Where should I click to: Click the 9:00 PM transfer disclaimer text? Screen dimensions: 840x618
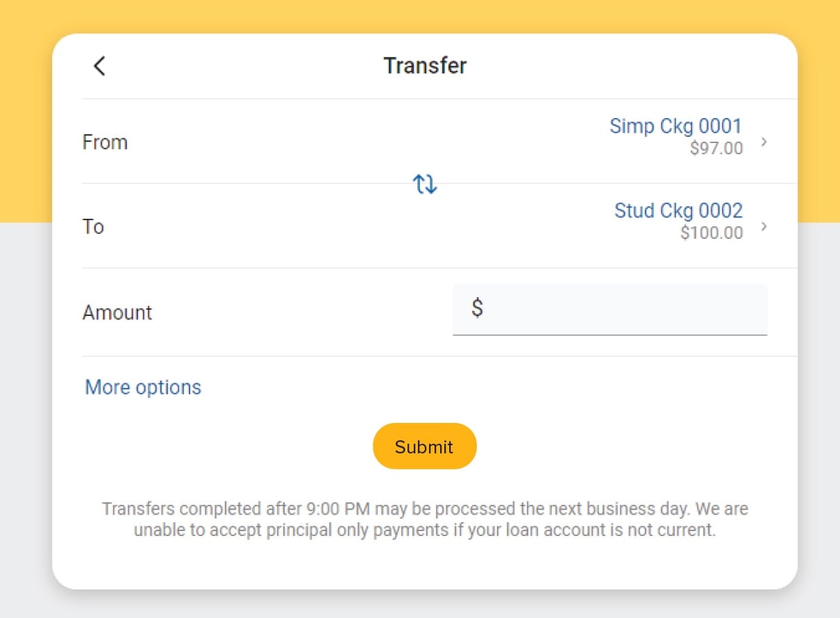click(x=425, y=509)
